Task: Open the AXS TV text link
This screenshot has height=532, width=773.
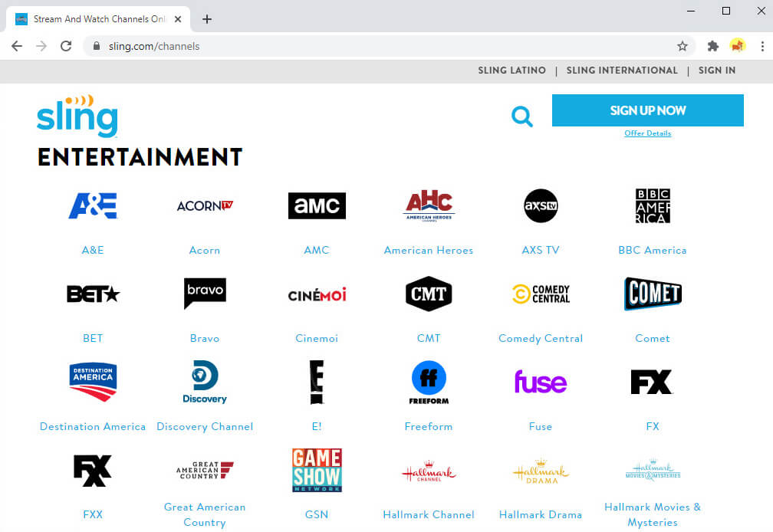Action: coord(541,250)
